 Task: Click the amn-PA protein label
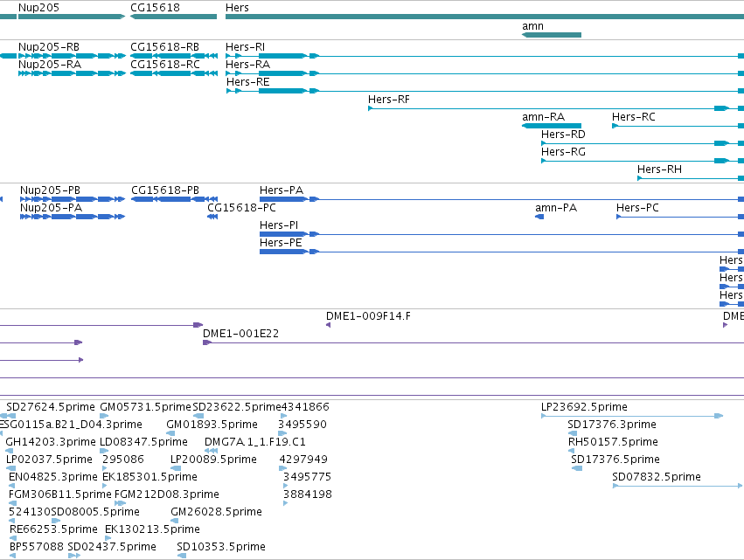(x=556, y=208)
